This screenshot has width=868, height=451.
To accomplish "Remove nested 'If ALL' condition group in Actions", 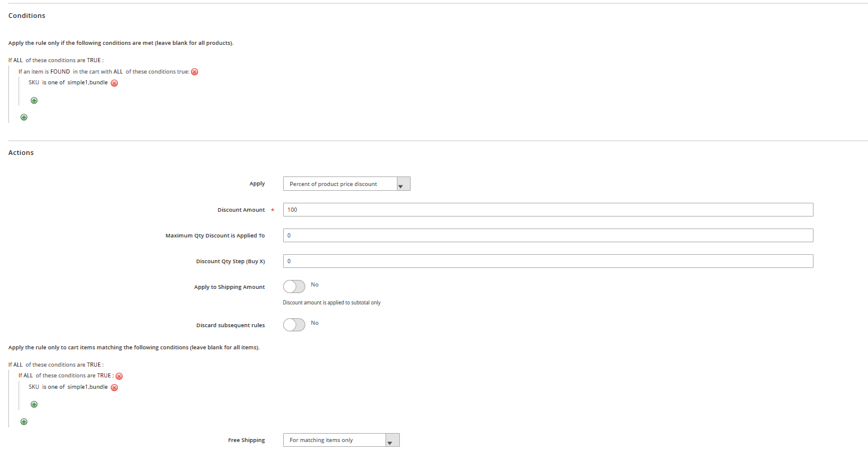I will tap(119, 376).
